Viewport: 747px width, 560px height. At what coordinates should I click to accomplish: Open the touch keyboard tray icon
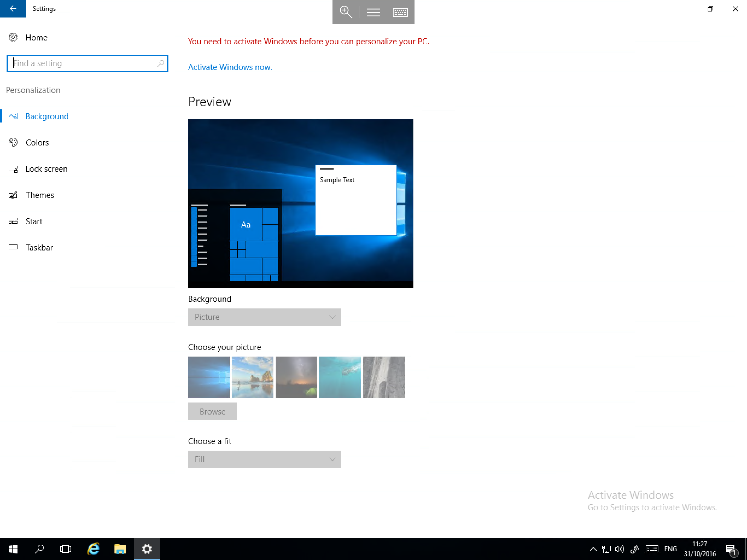pos(652,549)
